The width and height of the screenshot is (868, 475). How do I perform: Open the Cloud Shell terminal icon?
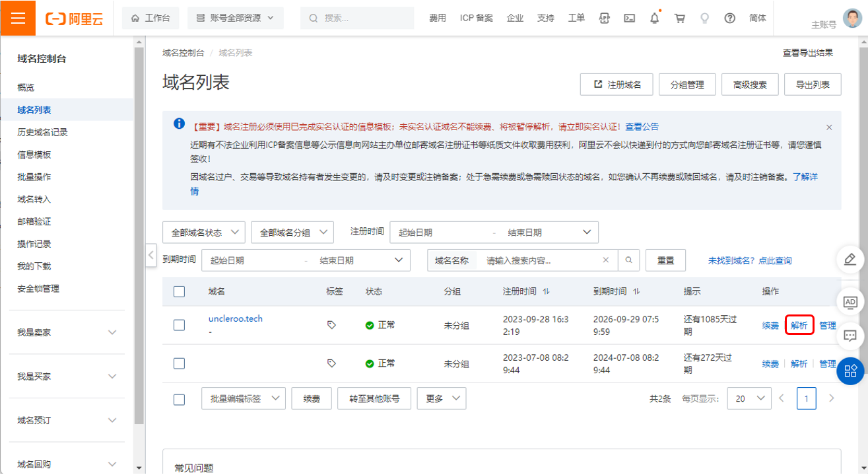point(630,18)
